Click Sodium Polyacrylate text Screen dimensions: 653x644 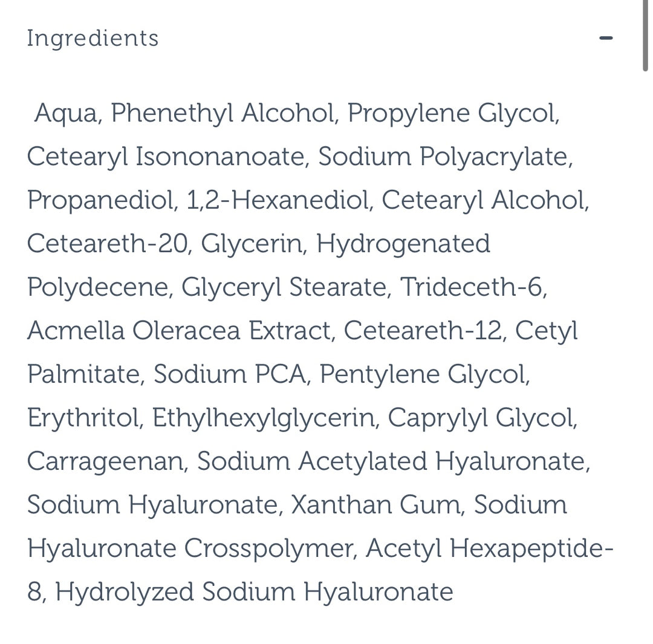click(x=444, y=157)
